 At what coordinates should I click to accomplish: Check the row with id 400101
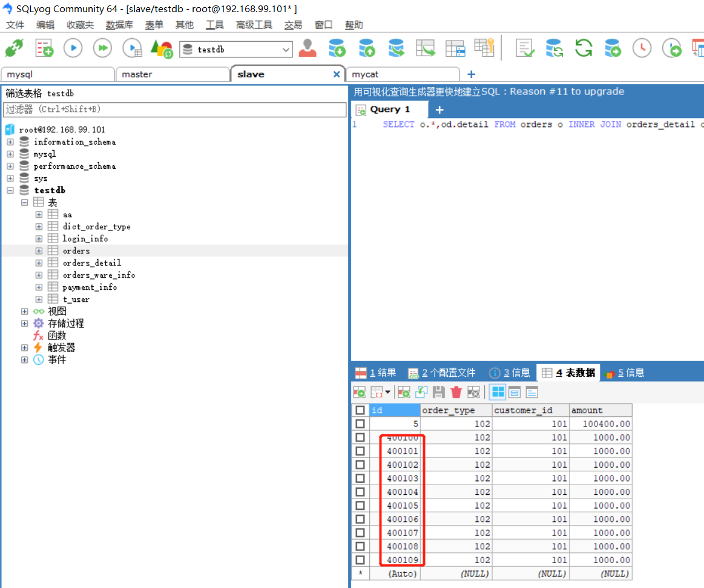click(360, 451)
